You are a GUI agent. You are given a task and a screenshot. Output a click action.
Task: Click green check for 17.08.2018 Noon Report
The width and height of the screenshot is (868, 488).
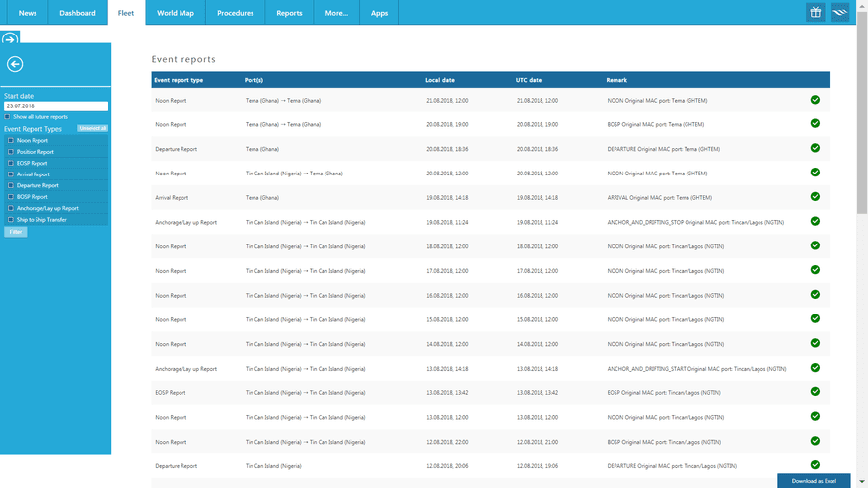tap(815, 270)
